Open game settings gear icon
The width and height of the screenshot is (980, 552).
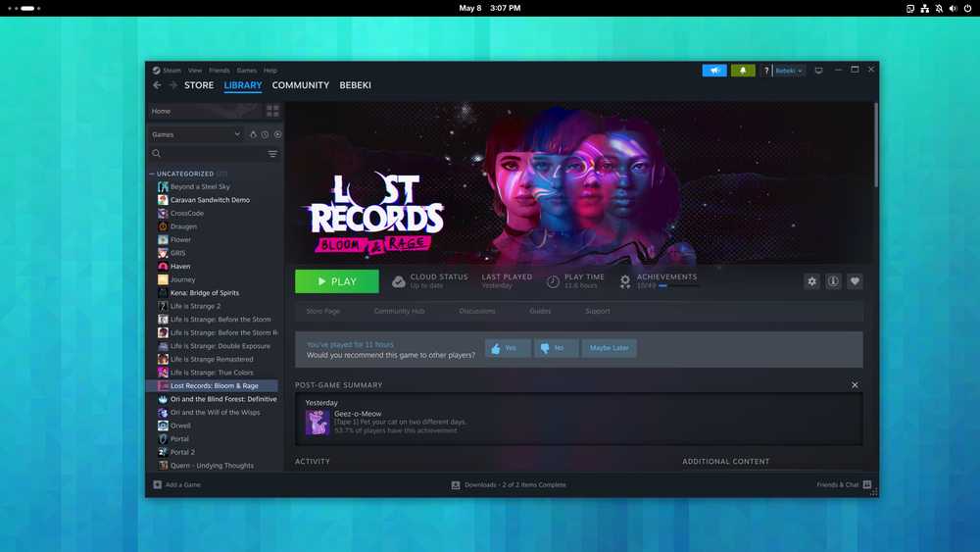point(811,281)
